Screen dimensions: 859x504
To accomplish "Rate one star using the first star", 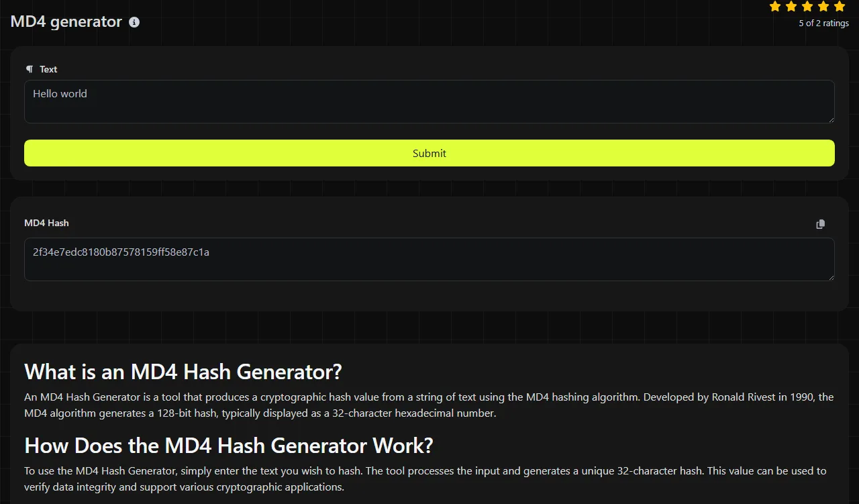I will [x=775, y=7].
